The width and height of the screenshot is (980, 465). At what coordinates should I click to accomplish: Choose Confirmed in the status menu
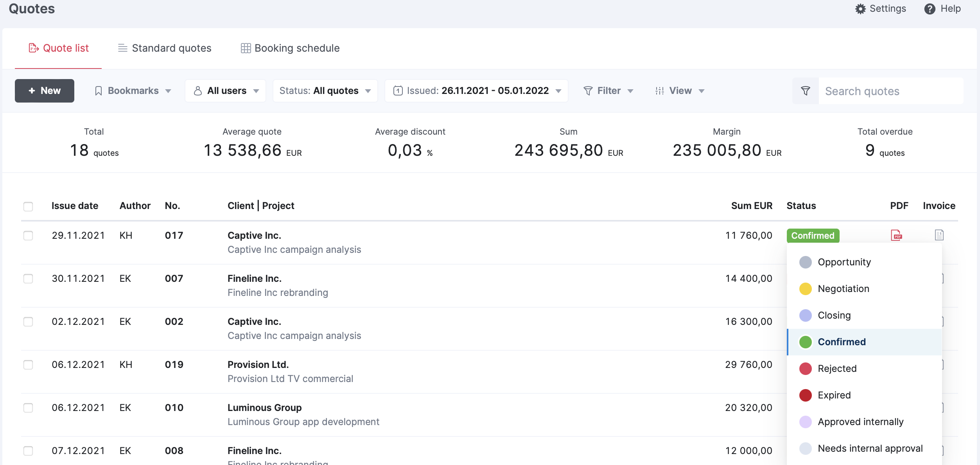click(864, 342)
